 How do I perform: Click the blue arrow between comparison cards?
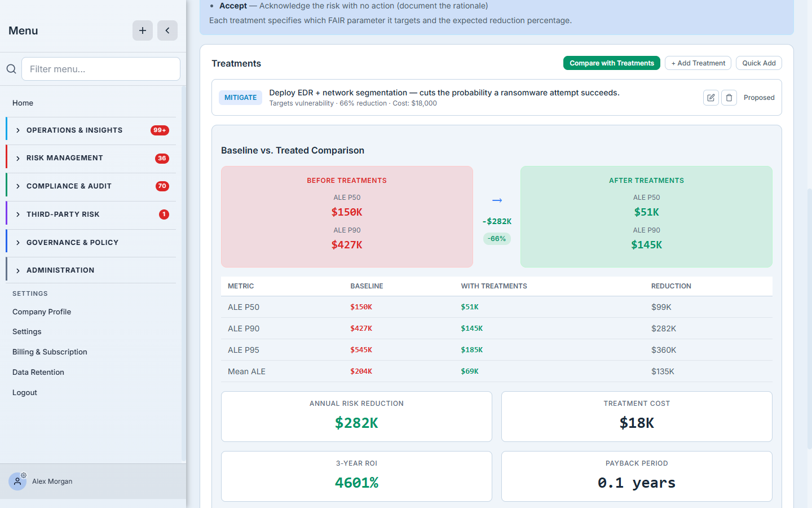[497, 200]
